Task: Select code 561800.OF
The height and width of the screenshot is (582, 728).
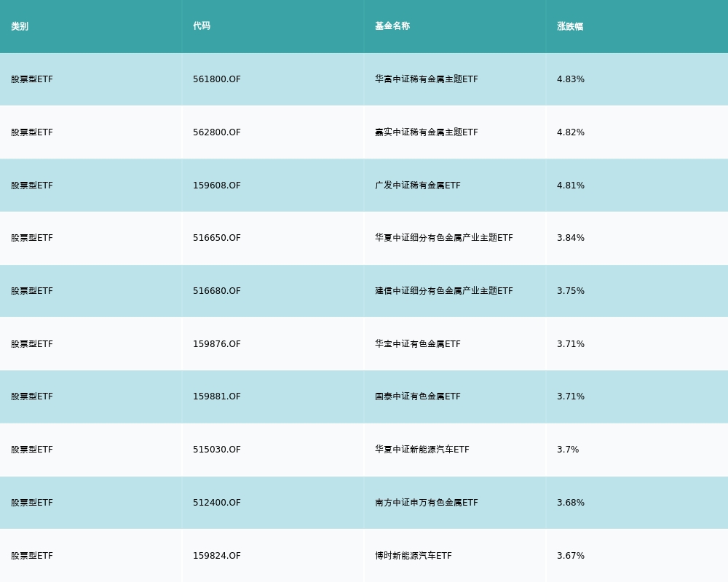Action: [217, 79]
